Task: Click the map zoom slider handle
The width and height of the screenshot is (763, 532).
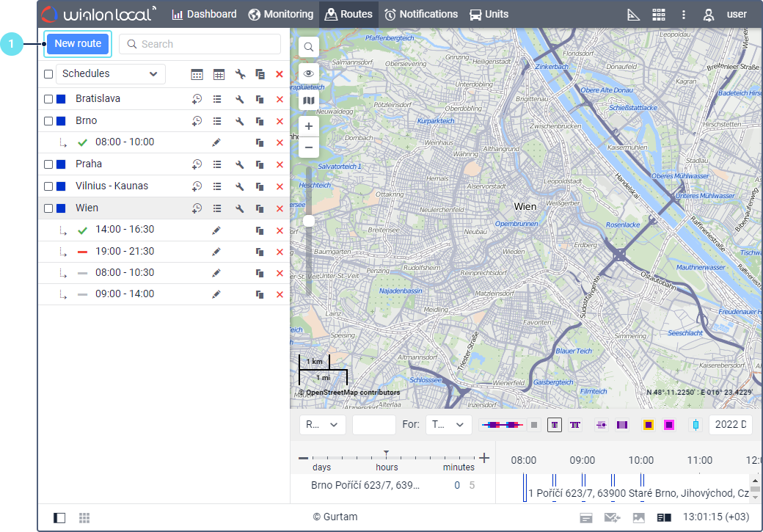Action: 309,221
